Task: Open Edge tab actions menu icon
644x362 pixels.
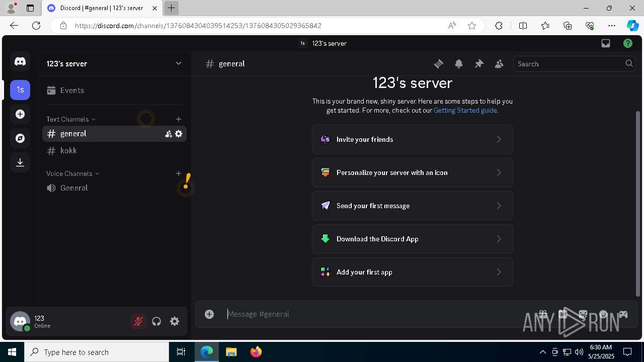Action: coord(30,8)
